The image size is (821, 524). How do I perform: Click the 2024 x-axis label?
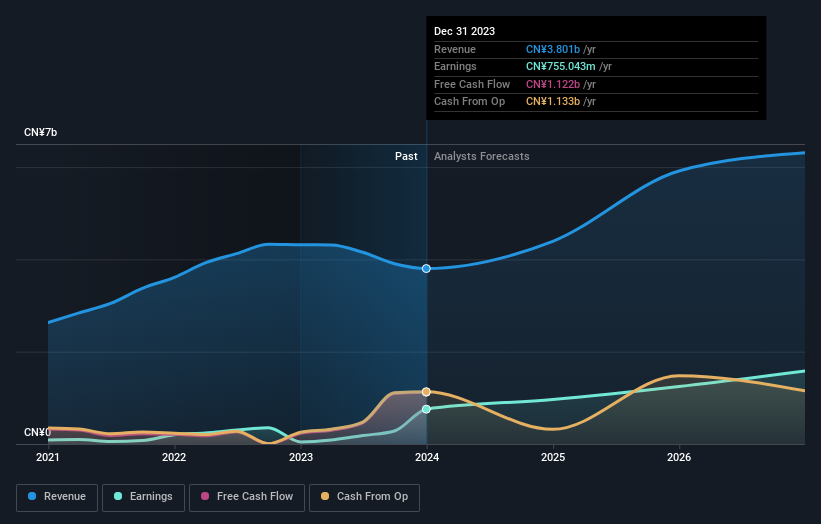[x=427, y=458]
